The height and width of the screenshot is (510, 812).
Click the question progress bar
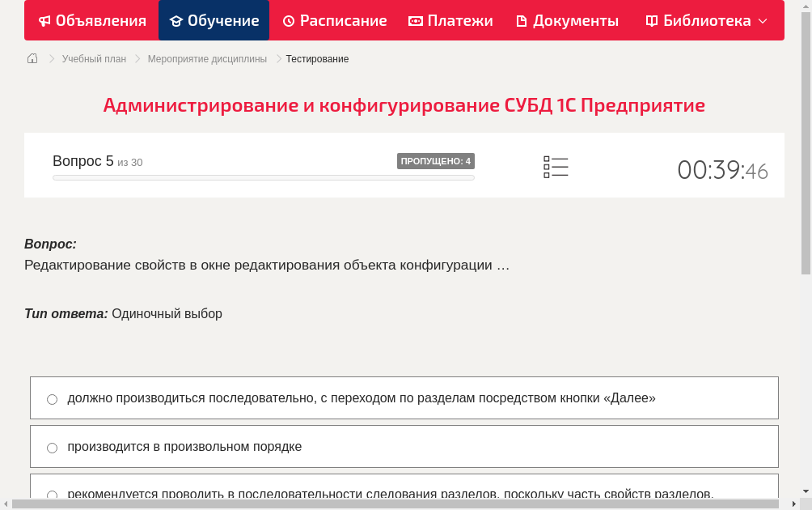tap(263, 176)
